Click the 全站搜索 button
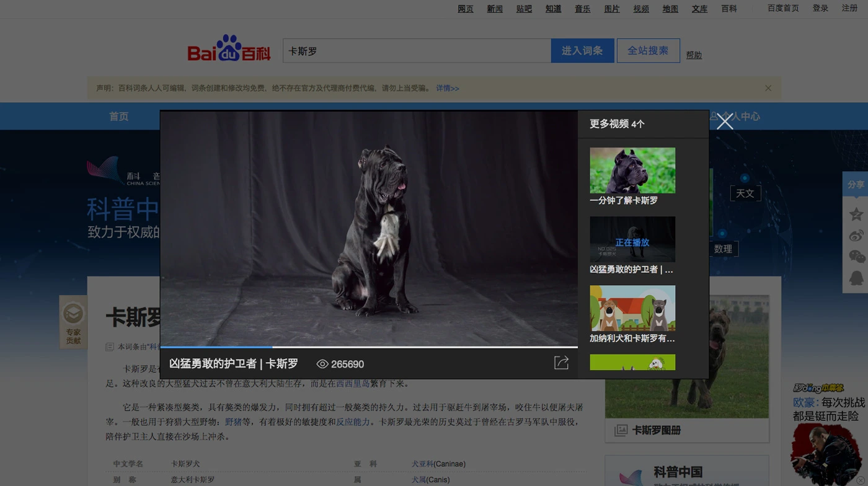868x486 pixels. pyautogui.click(x=648, y=51)
